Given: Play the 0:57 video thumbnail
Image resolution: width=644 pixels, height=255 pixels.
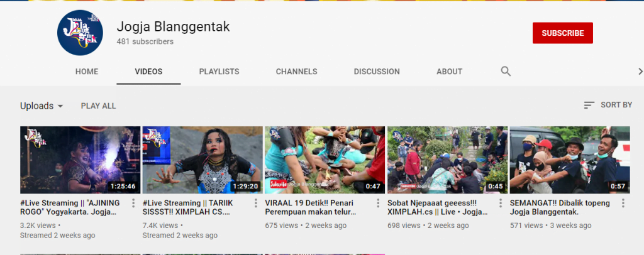Looking at the screenshot, I should (x=570, y=160).
